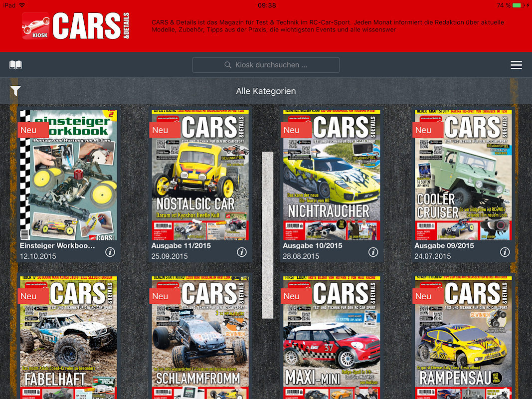
Task: Open the hamburger menu
Action: pyautogui.click(x=516, y=65)
